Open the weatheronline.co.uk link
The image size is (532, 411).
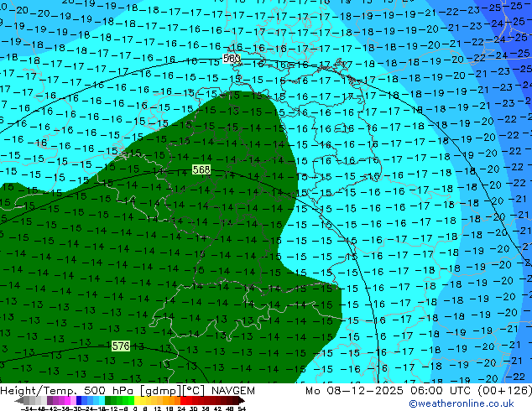point(462,403)
